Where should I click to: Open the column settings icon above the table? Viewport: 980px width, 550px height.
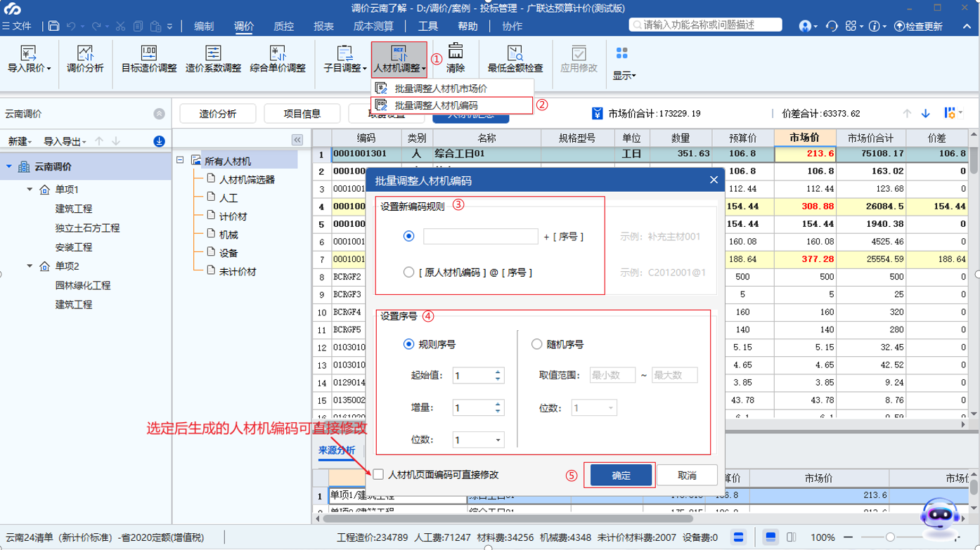click(951, 113)
